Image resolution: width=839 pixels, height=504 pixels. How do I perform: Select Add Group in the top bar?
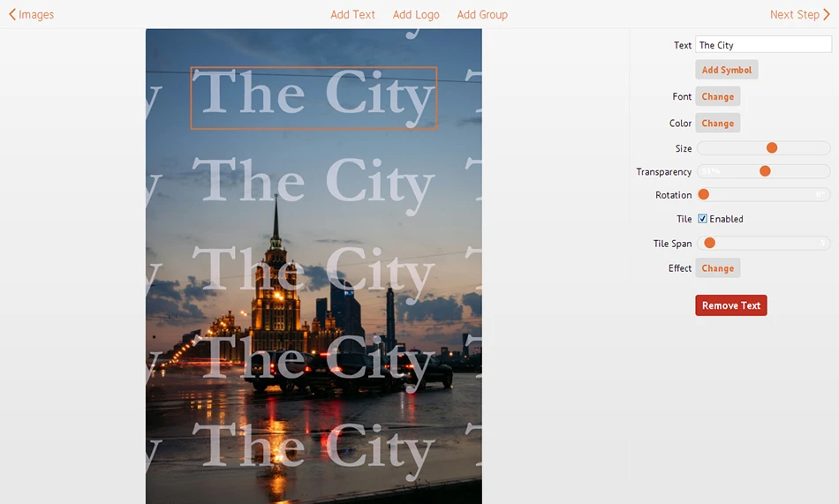tap(482, 14)
